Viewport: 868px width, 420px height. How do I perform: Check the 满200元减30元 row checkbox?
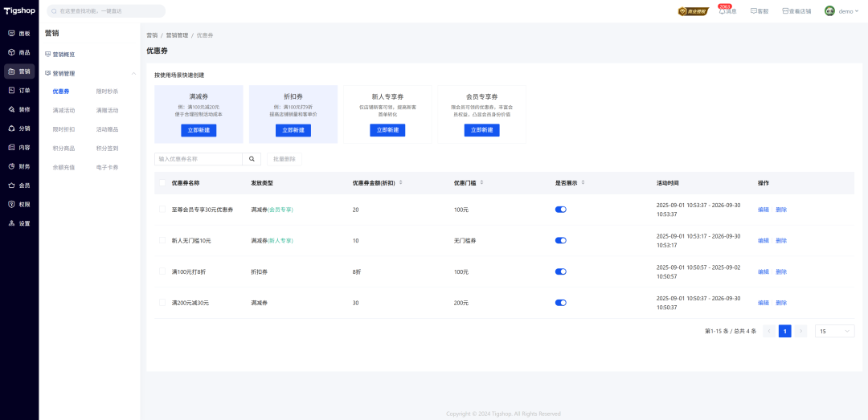click(162, 303)
